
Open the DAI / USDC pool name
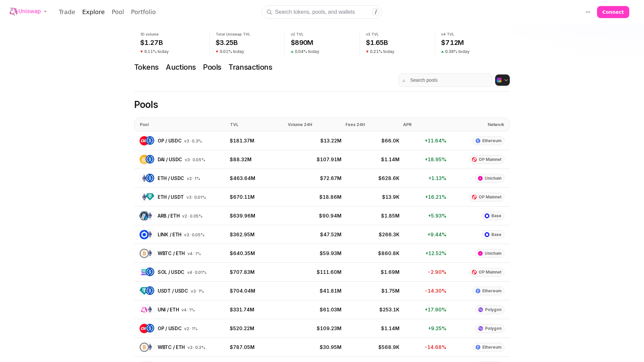tap(170, 160)
